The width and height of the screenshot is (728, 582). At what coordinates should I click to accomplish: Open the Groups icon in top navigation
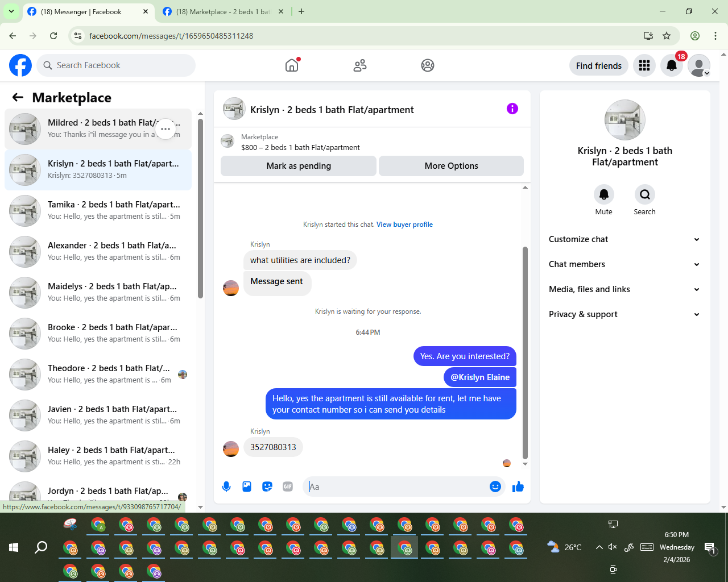click(428, 65)
